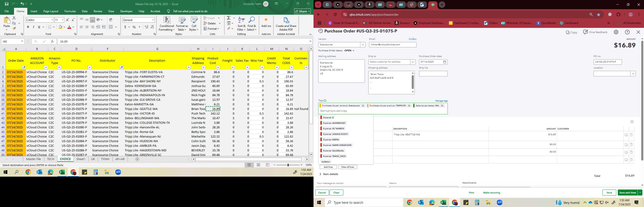Click the Cut scissors icon in Clipboard group

coord(14,18)
